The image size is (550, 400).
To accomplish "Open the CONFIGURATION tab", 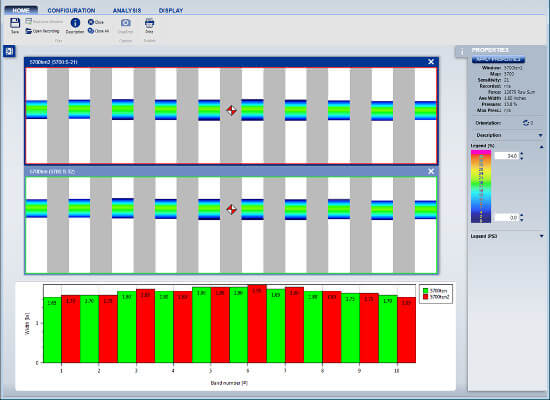I will click(71, 11).
